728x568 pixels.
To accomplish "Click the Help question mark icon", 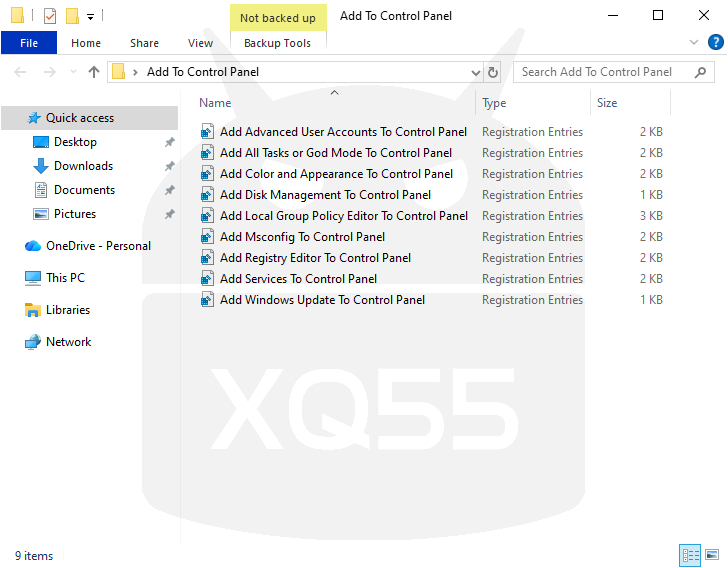I will 715,43.
